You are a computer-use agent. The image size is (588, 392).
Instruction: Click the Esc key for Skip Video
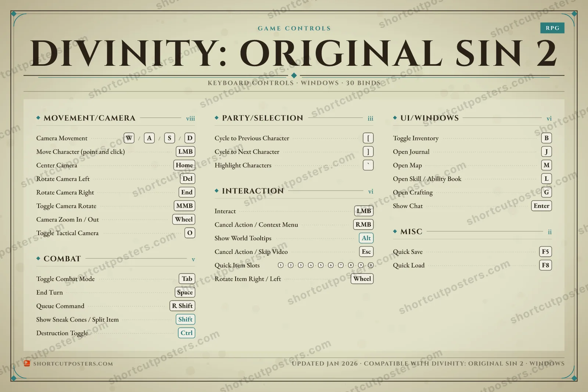coord(366,252)
